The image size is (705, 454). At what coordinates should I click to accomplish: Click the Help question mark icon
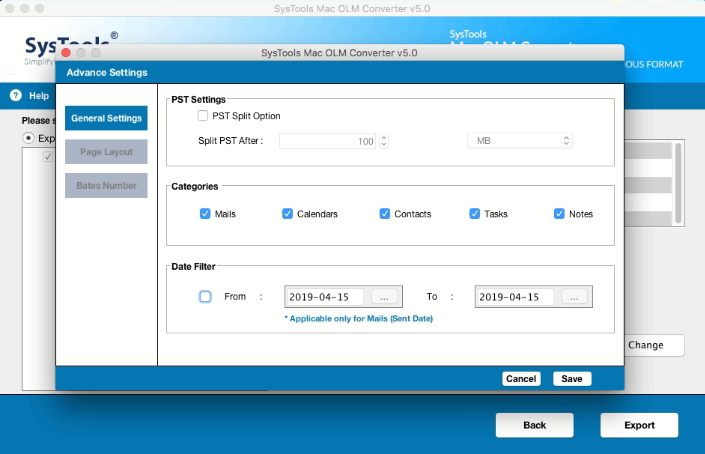(x=16, y=95)
